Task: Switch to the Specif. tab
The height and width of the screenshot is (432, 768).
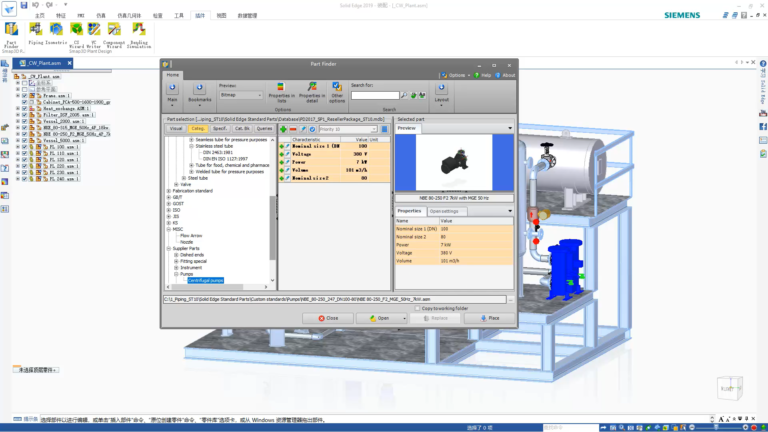Action: (219, 129)
